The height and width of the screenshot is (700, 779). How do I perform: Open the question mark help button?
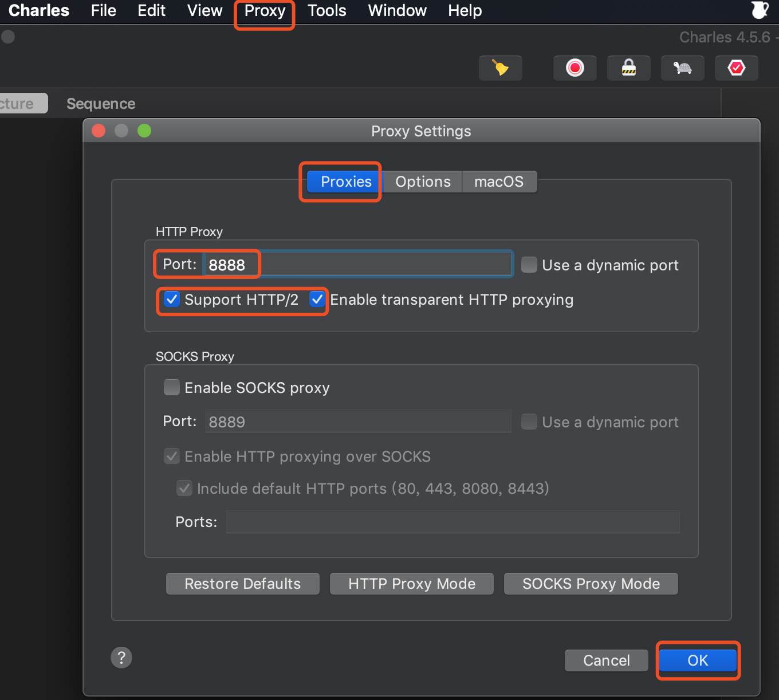[121, 658]
